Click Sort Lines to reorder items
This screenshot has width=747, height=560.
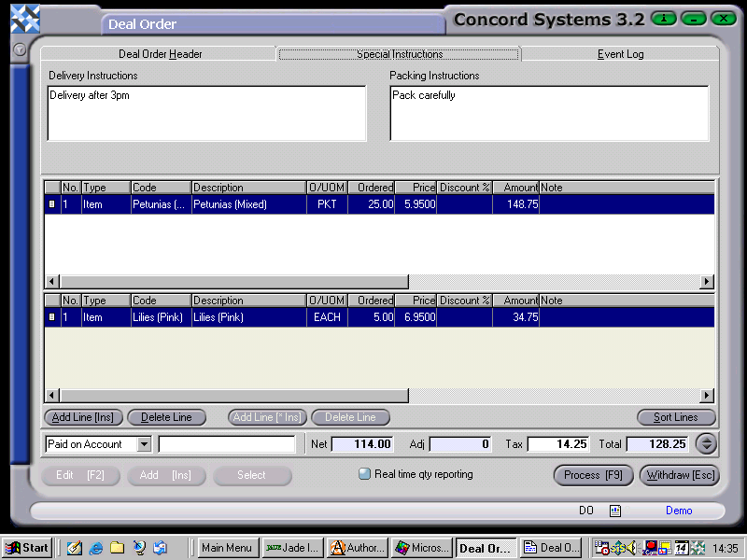[x=675, y=417]
